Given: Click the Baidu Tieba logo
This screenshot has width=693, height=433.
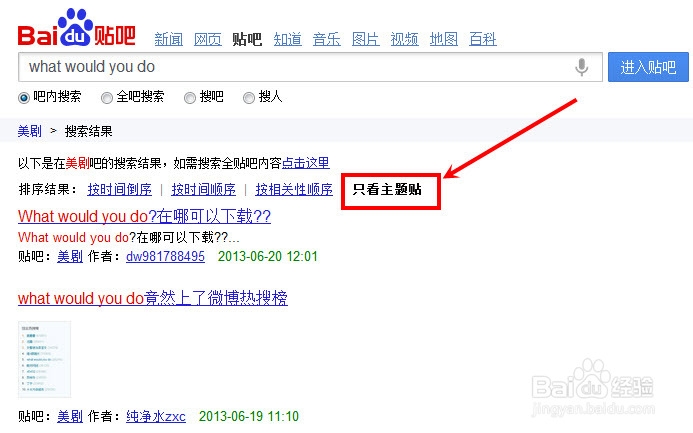Looking at the screenshot, I should [76, 27].
